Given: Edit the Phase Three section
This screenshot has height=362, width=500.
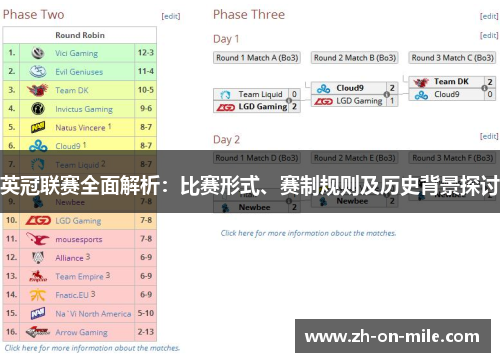Looking at the screenshot, I should 489,16.
